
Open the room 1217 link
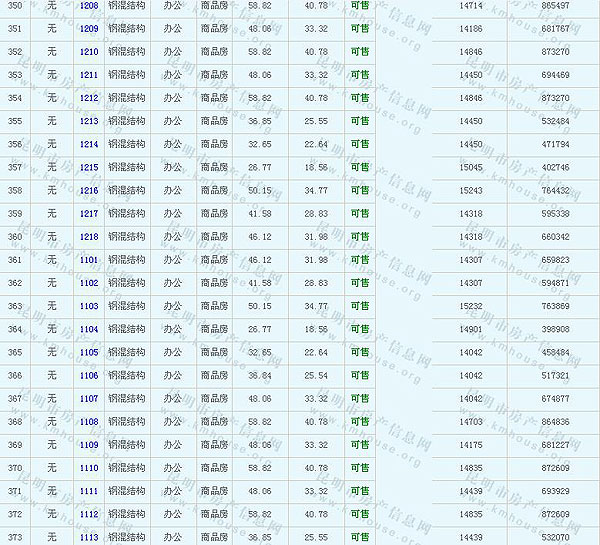pos(89,213)
